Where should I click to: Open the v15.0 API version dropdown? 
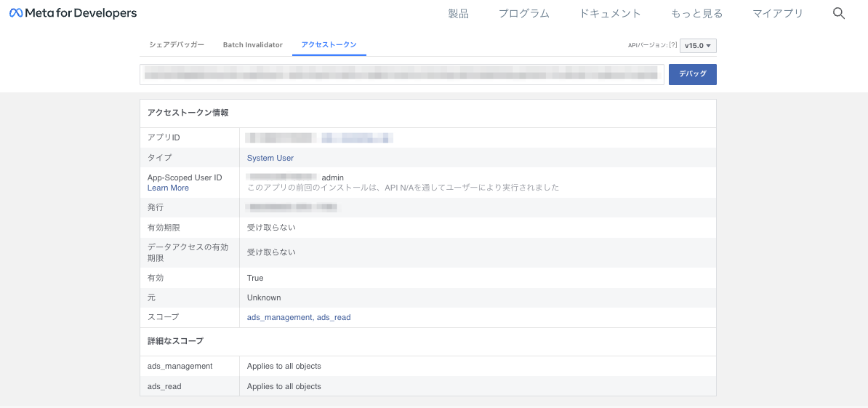[698, 46]
